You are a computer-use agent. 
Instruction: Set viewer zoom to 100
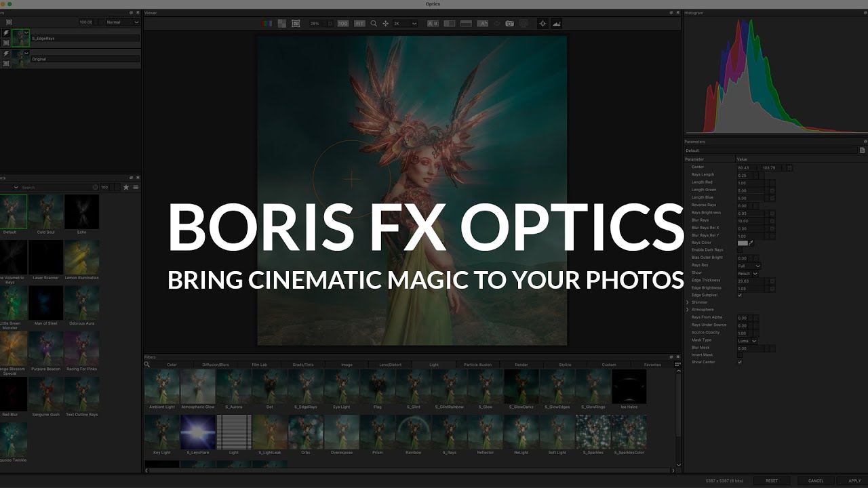[x=343, y=24]
